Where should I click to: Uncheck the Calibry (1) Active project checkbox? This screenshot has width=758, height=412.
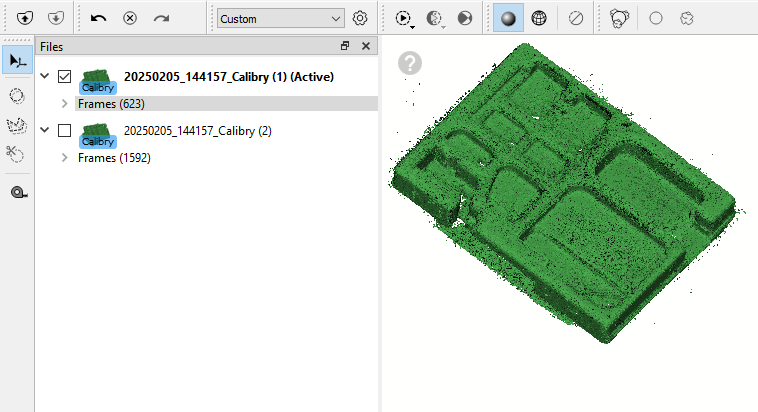click(64, 76)
